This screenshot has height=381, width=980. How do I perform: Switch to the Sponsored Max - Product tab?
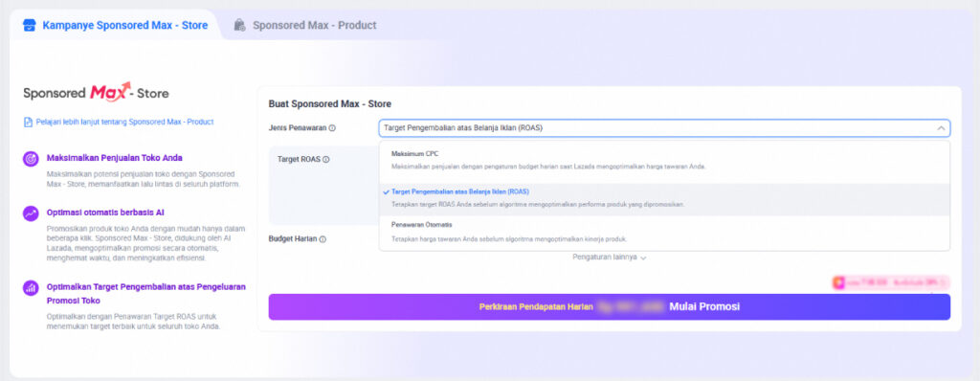coord(305,26)
